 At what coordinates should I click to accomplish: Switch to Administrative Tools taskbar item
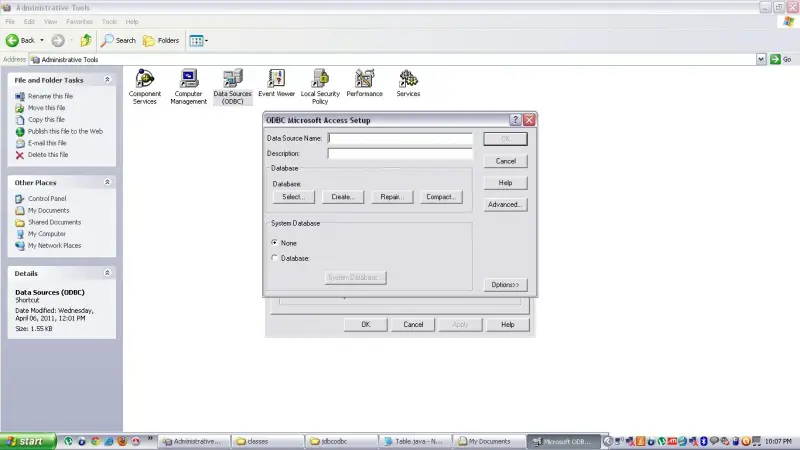(194, 441)
